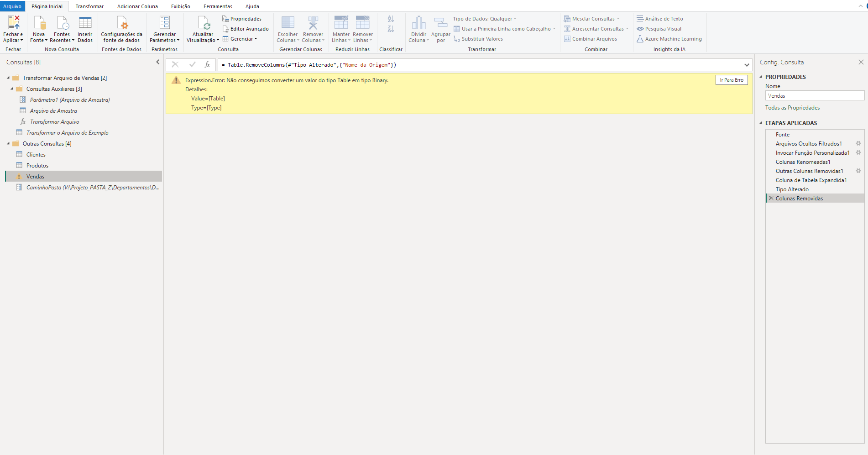Screen dimensions: 868x455
Task: Click the Remover Colunas icon
Action: 313,22
